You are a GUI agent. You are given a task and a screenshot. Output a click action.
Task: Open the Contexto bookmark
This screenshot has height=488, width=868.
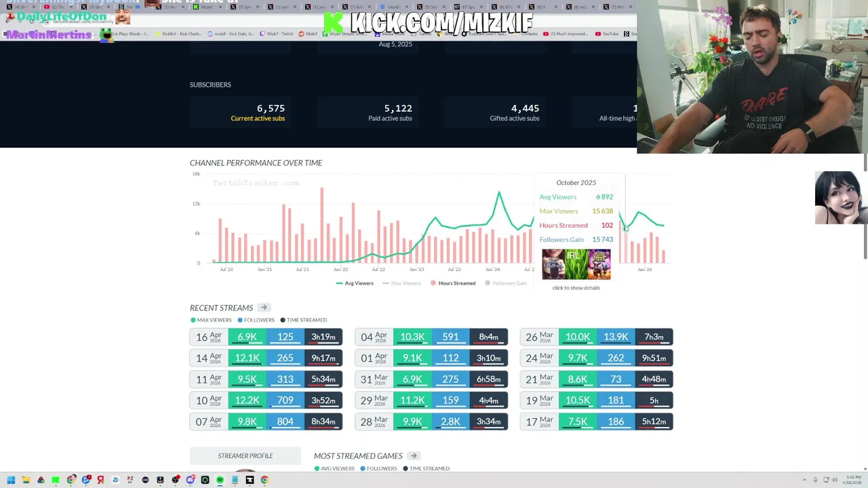click(x=526, y=34)
